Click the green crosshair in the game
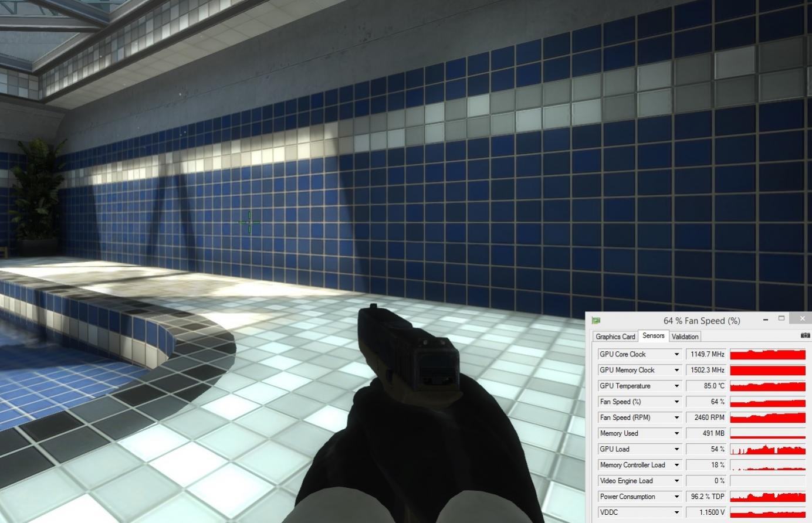The width and height of the screenshot is (812, 523). click(249, 222)
